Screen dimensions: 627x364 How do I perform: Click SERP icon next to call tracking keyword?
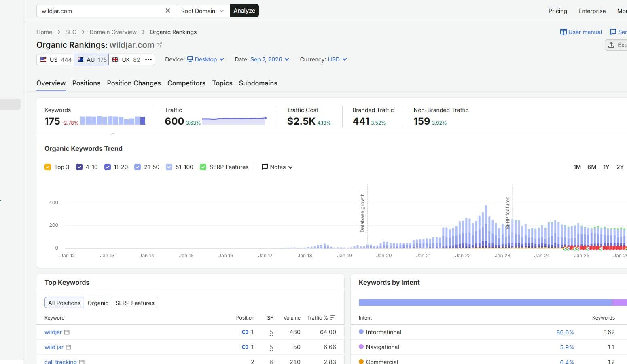[82, 362]
